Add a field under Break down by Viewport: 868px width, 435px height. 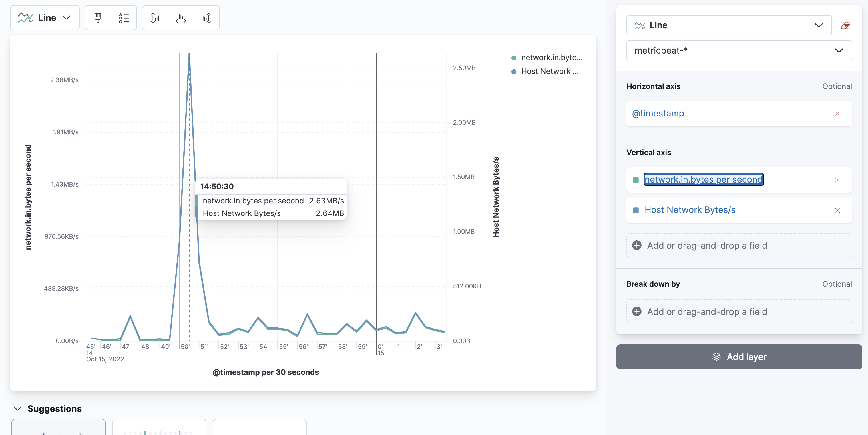pyautogui.click(x=738, y=312)
